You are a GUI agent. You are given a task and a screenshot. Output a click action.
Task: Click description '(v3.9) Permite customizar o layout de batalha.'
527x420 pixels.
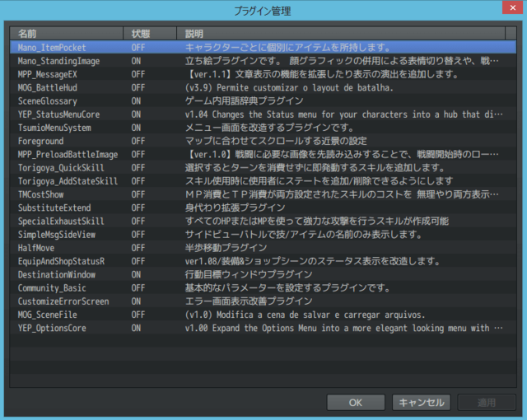(289, 87)
